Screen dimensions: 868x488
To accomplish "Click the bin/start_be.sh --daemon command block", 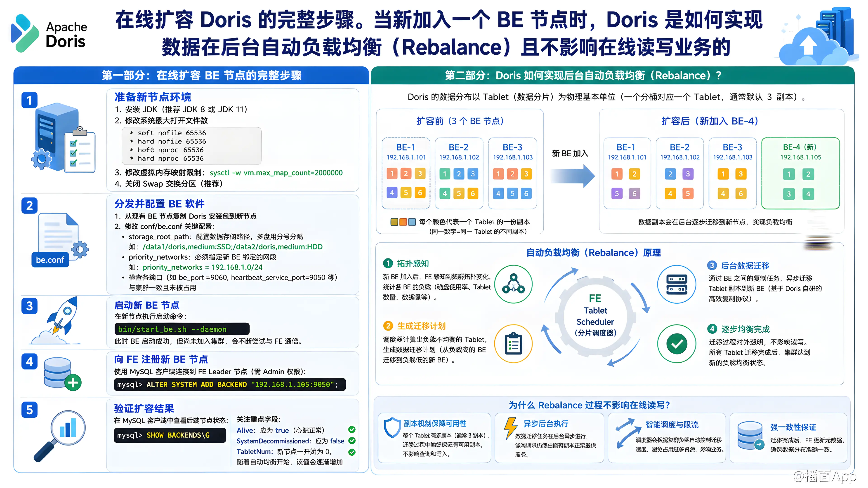I will pyautogui.click(x=182, y=329).
